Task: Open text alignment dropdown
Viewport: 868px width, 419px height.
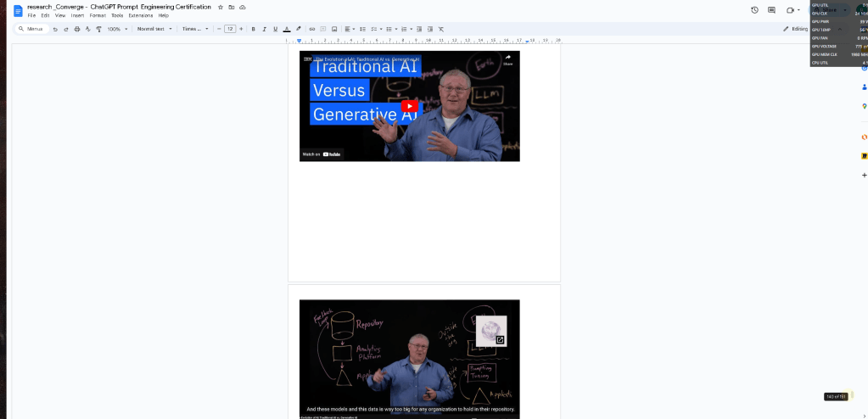Action: click(350, 29)
